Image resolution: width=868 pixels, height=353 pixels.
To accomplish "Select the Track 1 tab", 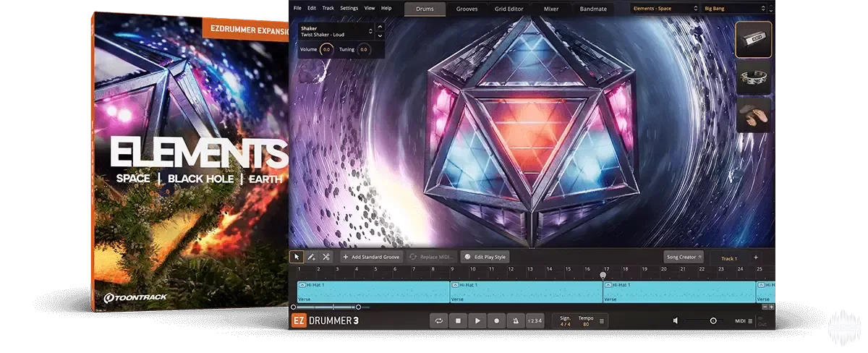I will point(728,258).
